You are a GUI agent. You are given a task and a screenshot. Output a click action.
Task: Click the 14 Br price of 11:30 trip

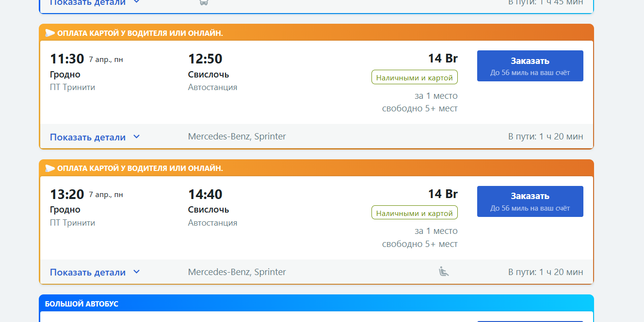[x=443, y=59]
